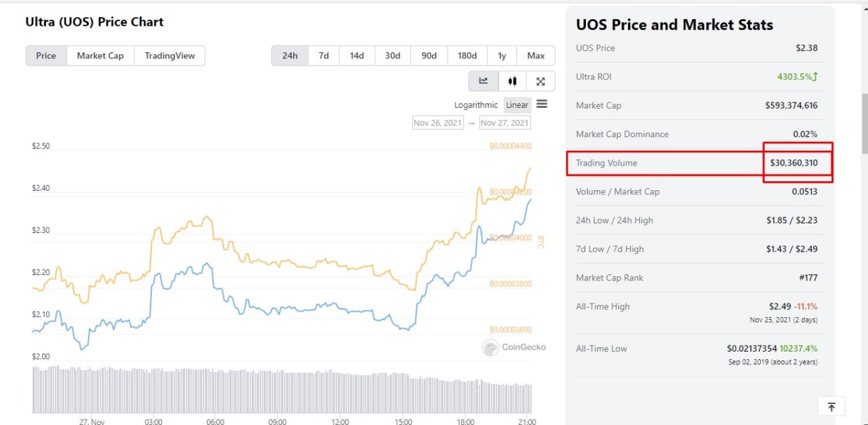The height and width of the screenshot is (425, 868).
Task: Click the All-Time Low $0.02137354 value
Action: click(x=752, y=348)
